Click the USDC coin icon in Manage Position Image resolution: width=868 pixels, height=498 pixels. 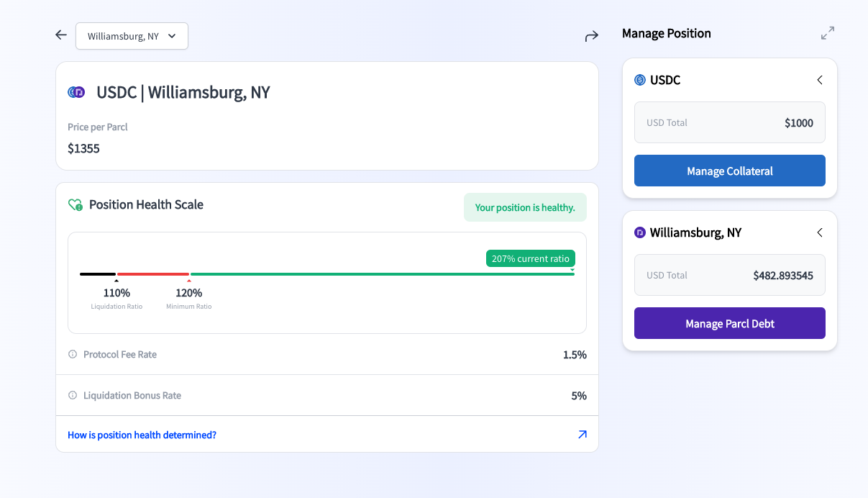point(640,80)
